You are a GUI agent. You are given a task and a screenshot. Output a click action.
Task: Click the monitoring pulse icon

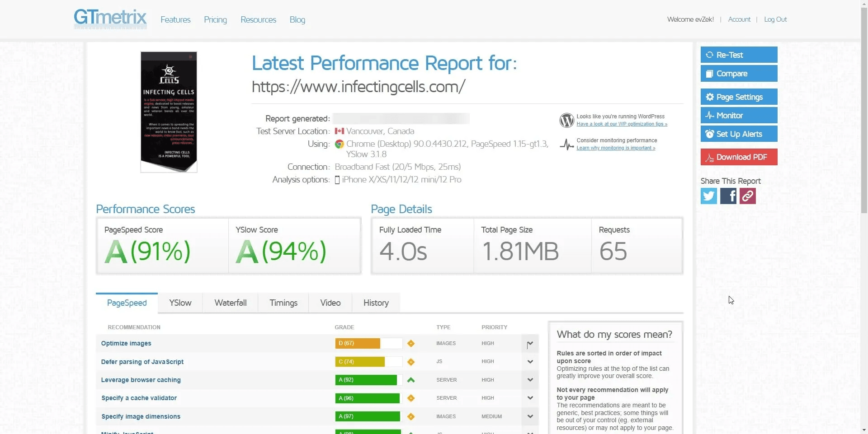click(x=566, y=145)
